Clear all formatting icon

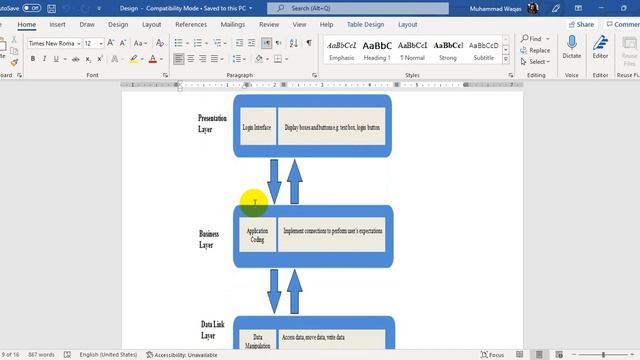click(x=160, y=43)
